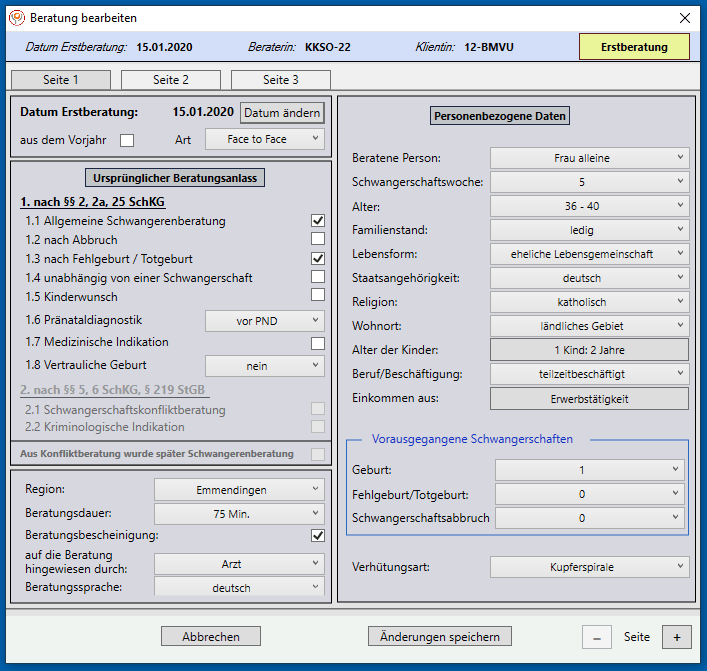Switch to the Seite 3 tab
Viewport: 707px width, 671px height.
point(281,80)
